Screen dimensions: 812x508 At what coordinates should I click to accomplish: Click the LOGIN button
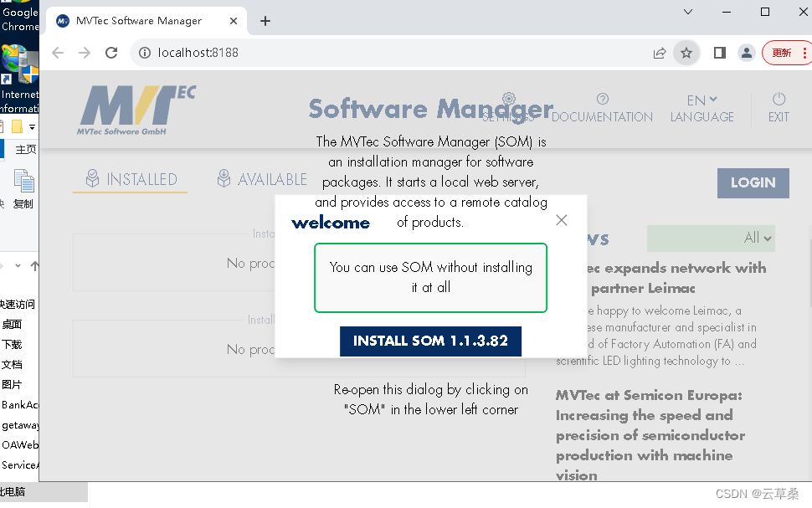(x=752, y=182)
